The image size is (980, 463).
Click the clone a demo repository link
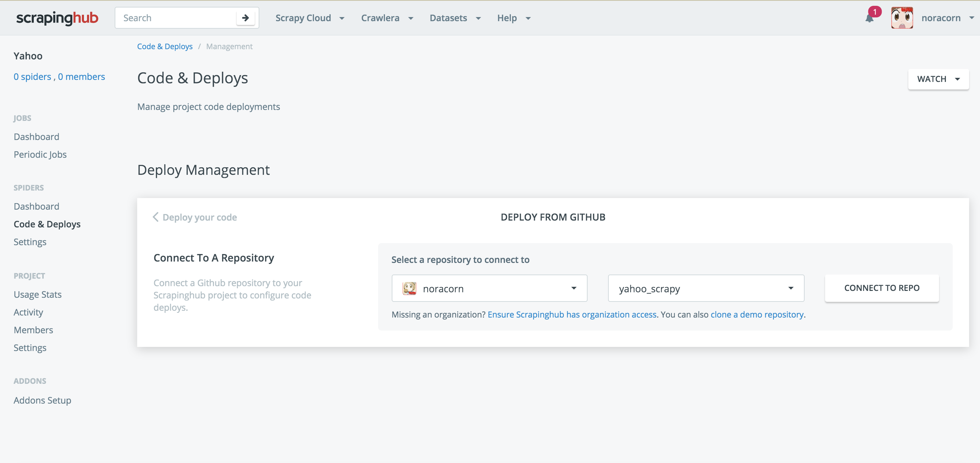pyautogui.click(x=757, y=314)
